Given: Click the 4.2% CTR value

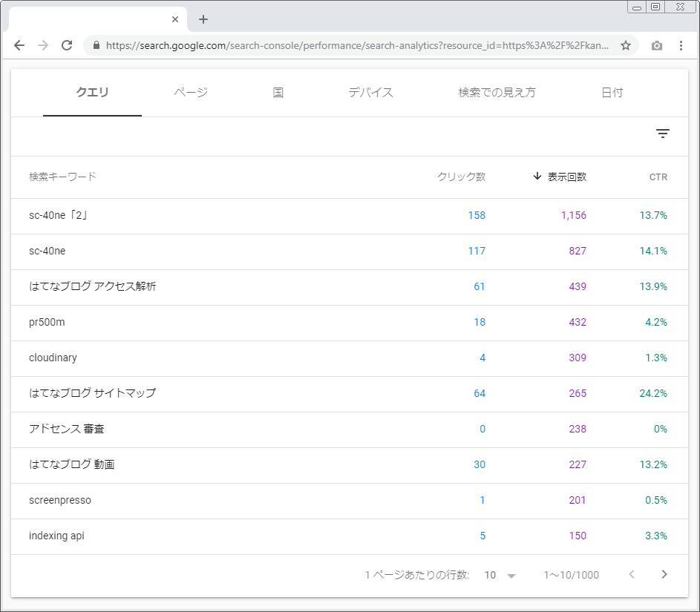Looking at the screenshot, I should pyautogui.click(x=655, y=322).
